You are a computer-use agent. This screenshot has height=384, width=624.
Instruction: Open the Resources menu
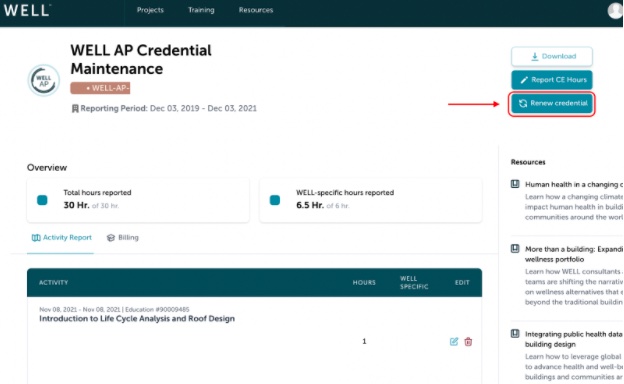(256, 10)
